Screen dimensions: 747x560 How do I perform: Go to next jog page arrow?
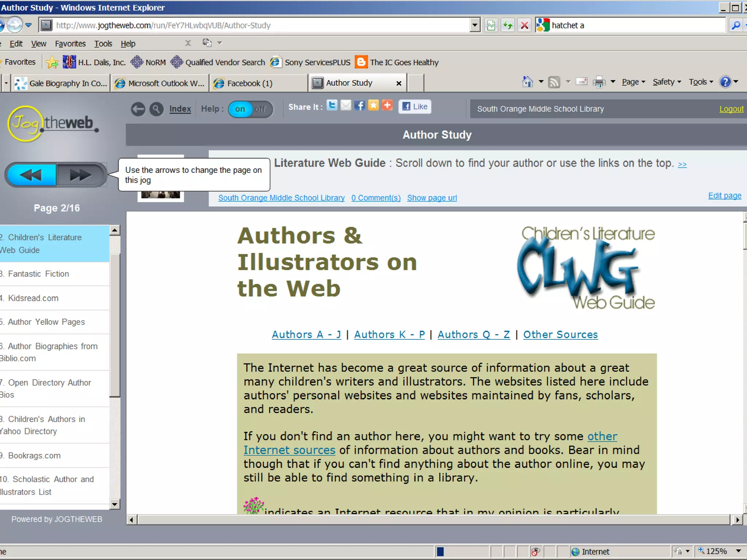(81, 175)
